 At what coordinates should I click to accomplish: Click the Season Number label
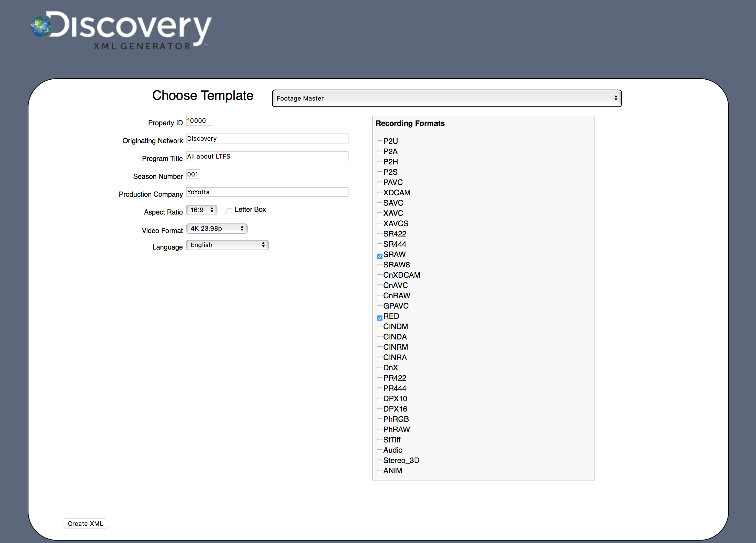158,176
